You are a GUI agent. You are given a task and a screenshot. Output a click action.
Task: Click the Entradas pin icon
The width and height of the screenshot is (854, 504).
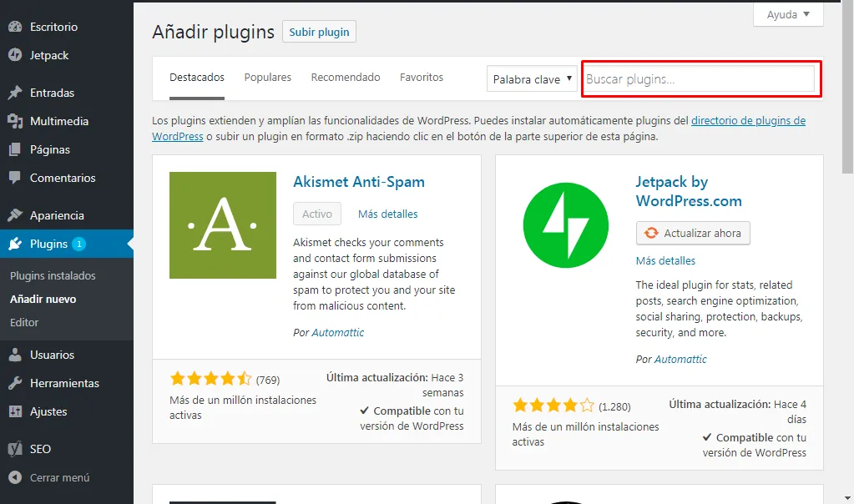coord(15,93)
